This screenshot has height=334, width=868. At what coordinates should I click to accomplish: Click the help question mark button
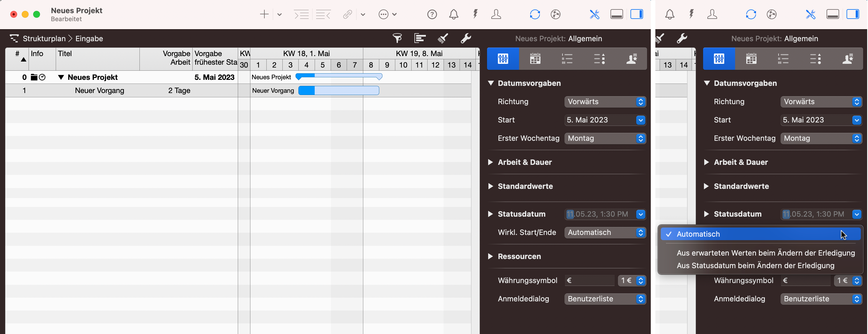pyautogui.click(x=432, y=14)
